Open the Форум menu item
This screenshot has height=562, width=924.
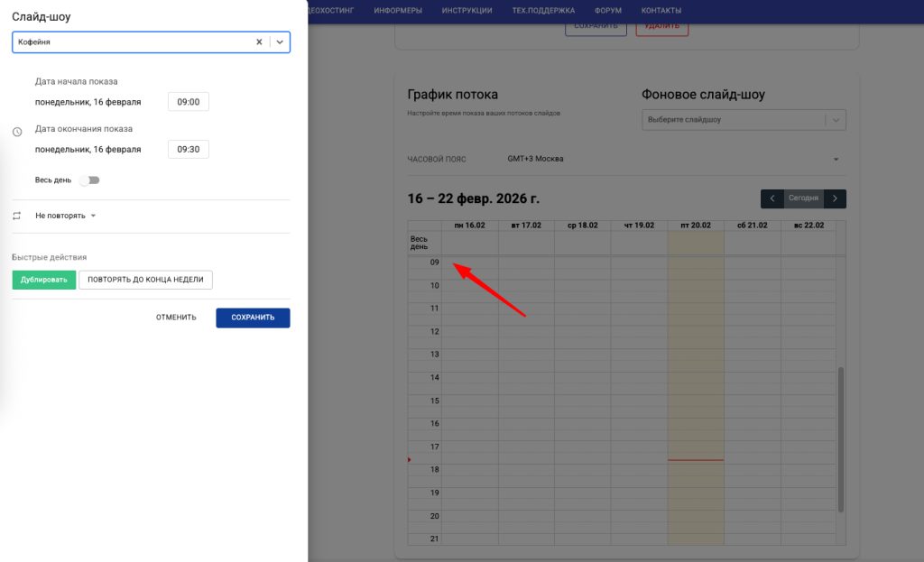point(607,11)
